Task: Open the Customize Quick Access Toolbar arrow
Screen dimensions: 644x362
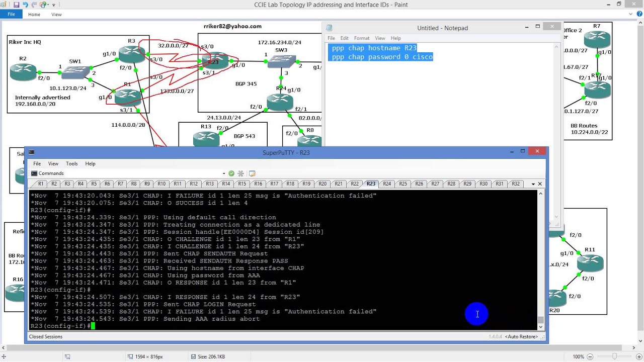Action: tap(53, 5)
